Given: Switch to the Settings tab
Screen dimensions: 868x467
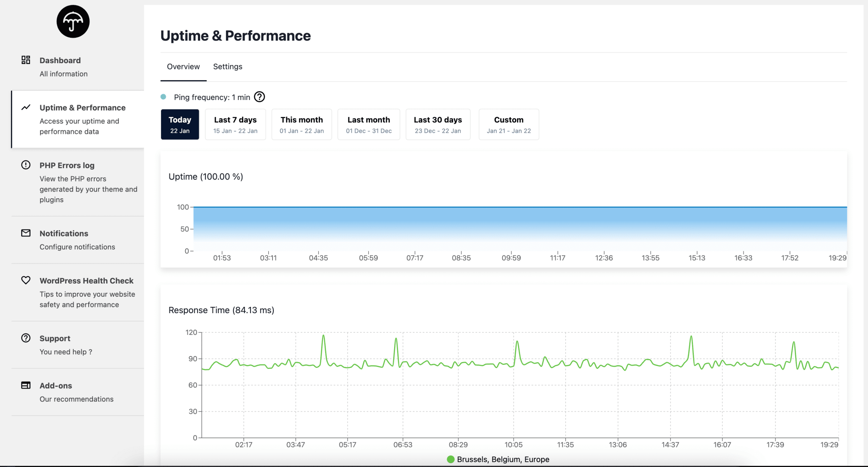Looking at the screenshot, I should (x=228, y=67).
